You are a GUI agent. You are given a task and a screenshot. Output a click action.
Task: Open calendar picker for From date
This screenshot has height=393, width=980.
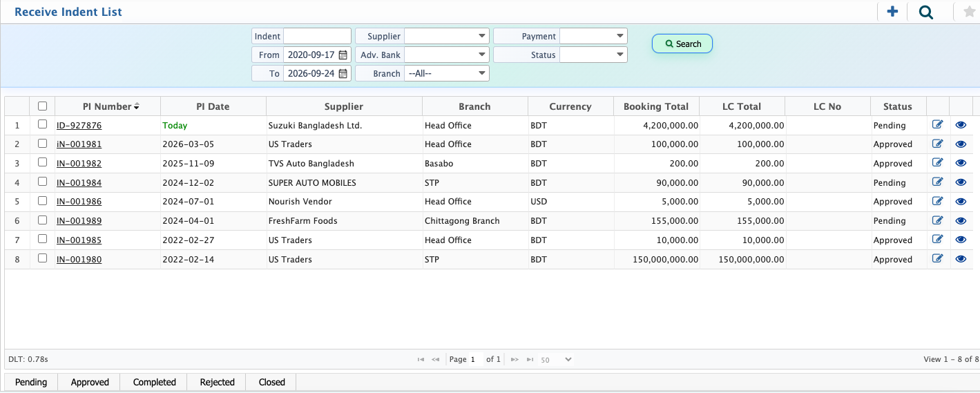(x=343, y=55)
